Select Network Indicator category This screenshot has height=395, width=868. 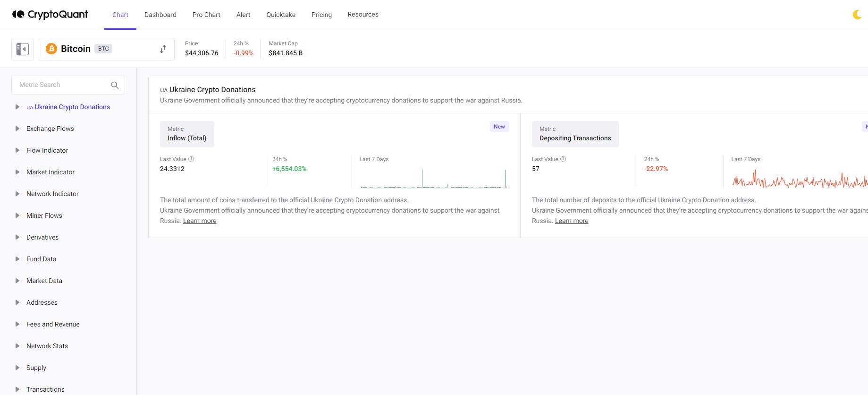coord(52,194)
